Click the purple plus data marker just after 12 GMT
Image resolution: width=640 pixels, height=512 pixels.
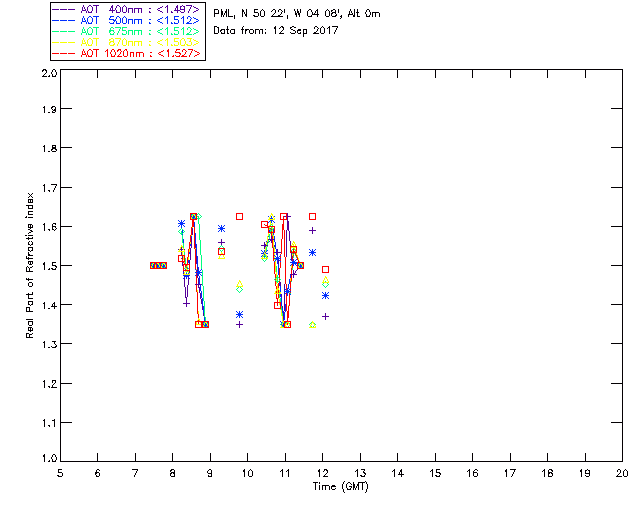click(325, 316)
